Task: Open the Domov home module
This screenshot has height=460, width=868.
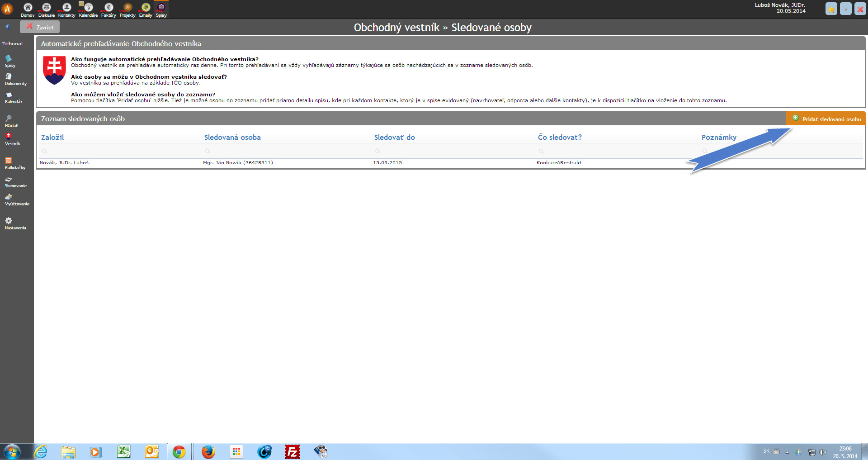Action: [28, 9]
